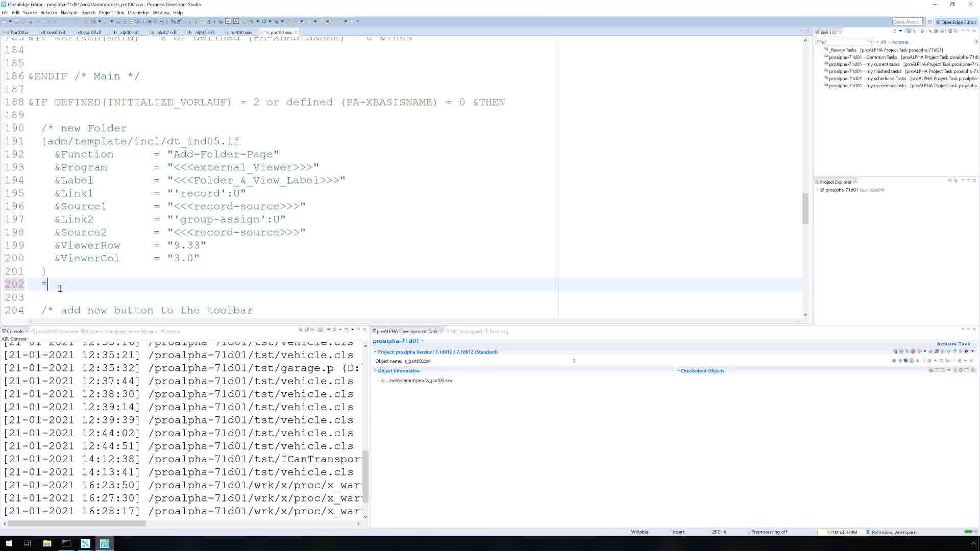Click the All filter in Task List
This screenshot has width=980, height=551.
(883, 42)
